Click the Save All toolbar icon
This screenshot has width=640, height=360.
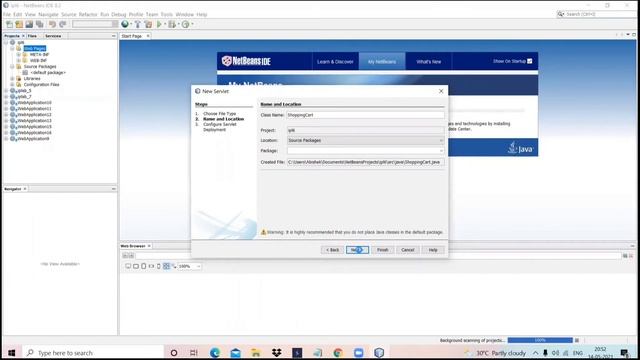pyautogui.click(x=40, y=24)
